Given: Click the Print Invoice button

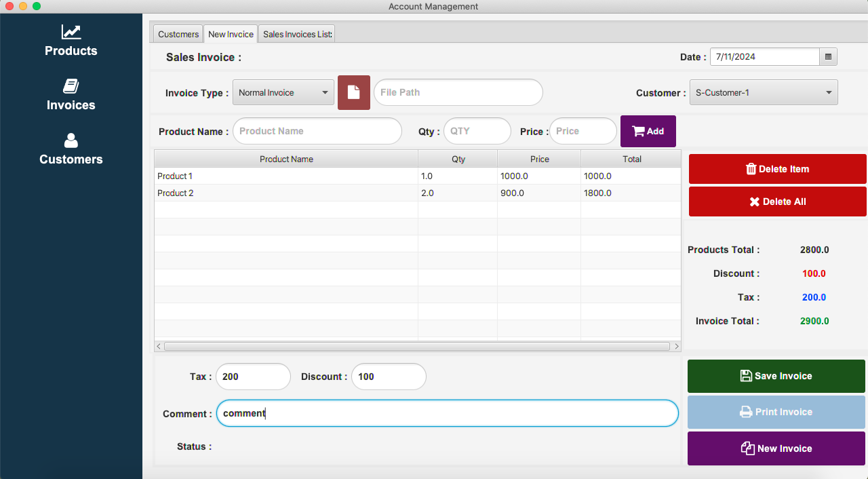Looking at the screenshot, I should 776,412.
